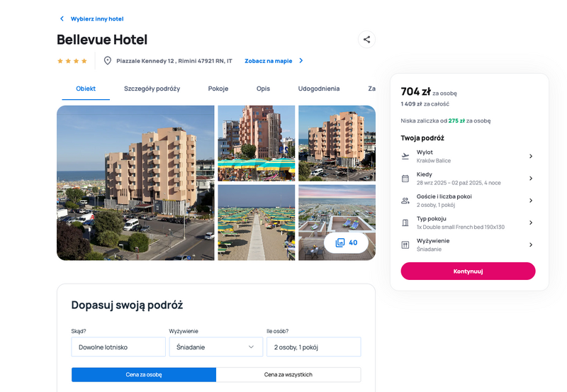Open the Wyżywienie Śniadanie dropdown
Screen dimensions: 567x392
click(x=216, y=347)
